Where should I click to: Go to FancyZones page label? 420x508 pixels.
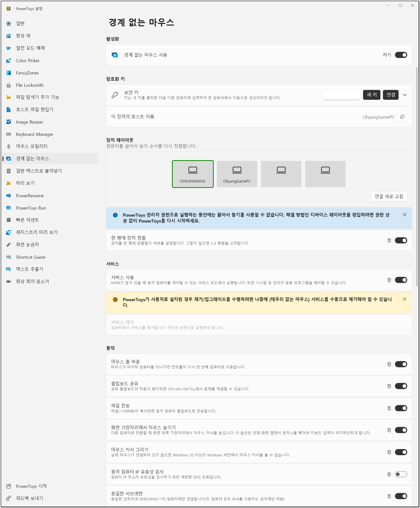click(27, 73)
